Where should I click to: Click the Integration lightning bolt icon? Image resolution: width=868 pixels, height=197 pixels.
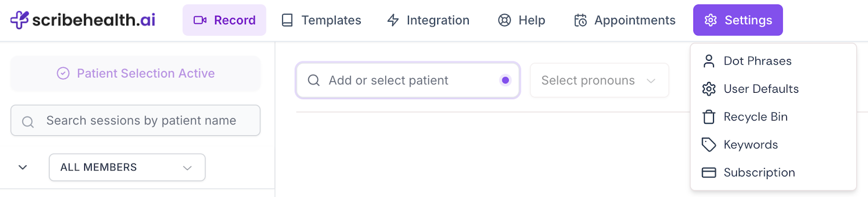point(393,20)
